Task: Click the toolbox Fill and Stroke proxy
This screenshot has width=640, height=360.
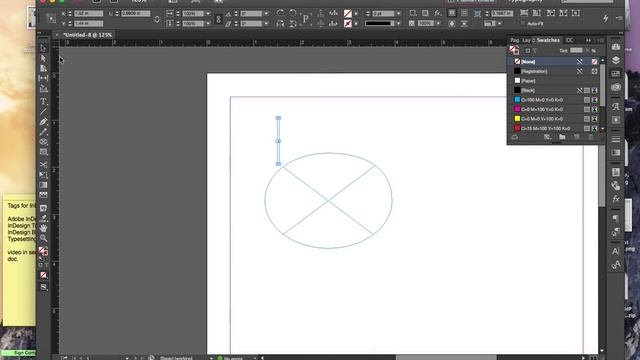Action: [x=43, y=251]
